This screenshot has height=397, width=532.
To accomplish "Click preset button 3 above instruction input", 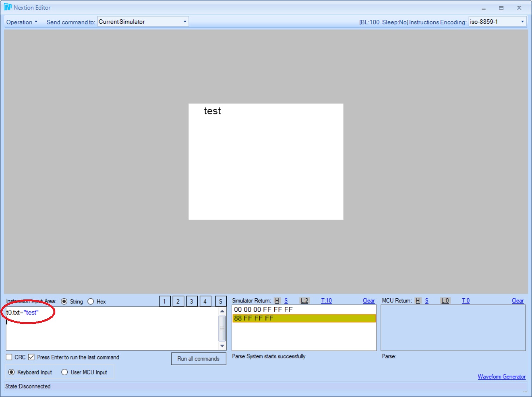I will [192, 301].
